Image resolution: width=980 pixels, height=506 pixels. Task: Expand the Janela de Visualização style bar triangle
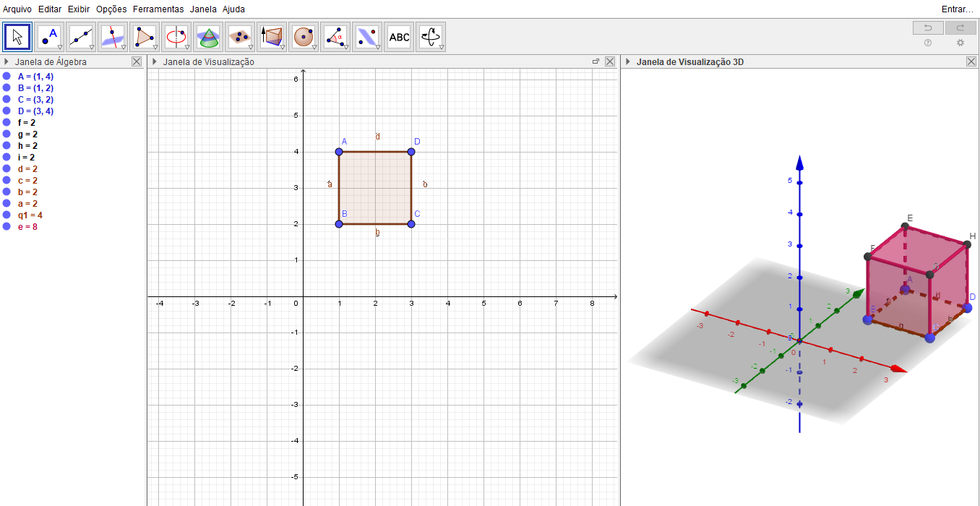(x=154, y=62)
